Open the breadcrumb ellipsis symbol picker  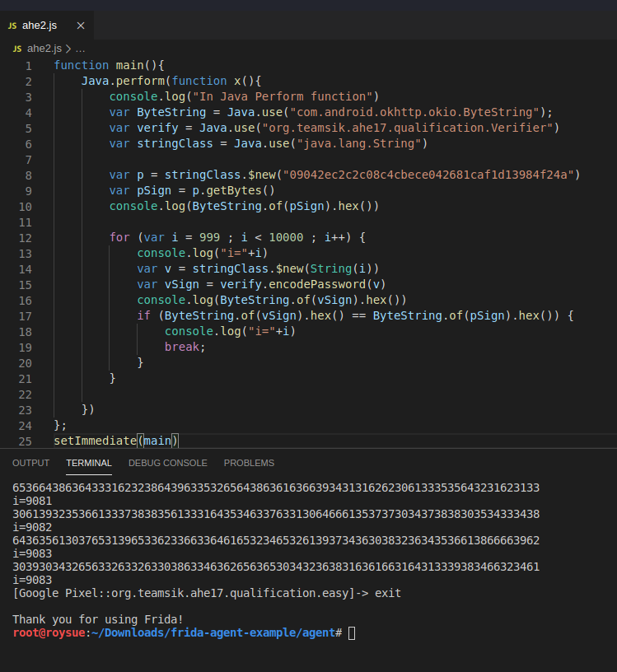80,49
